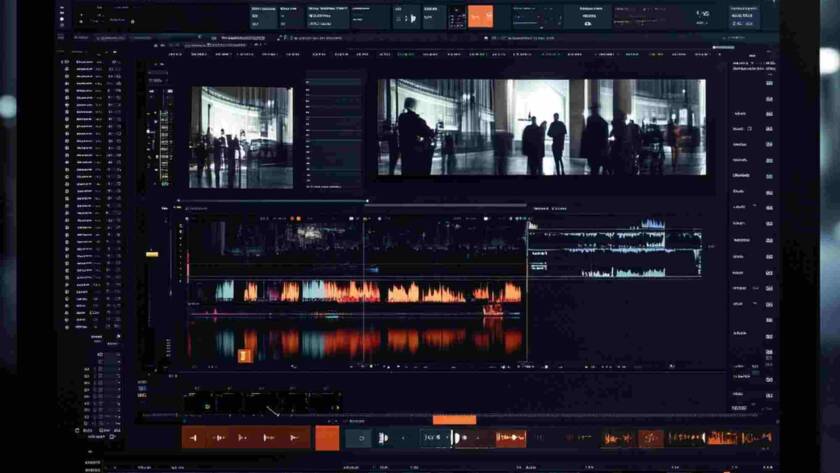Select the wide program preview monitor

click(x=542, y=127)
